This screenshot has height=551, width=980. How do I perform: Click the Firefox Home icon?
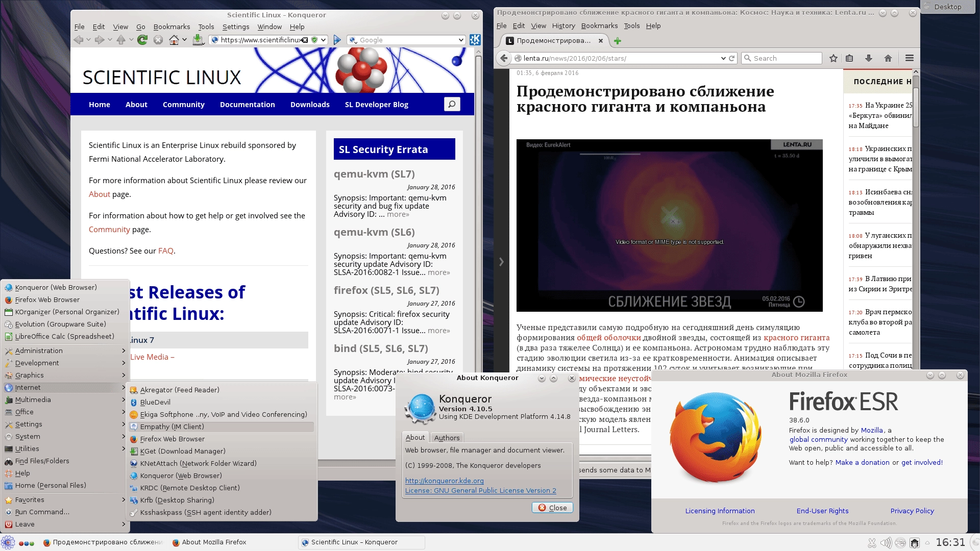point(888,58)
